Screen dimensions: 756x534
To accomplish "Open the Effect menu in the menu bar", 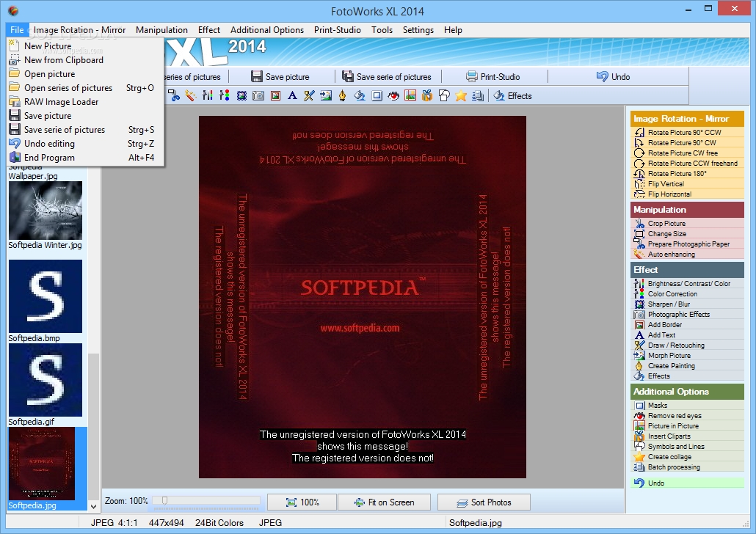I will click(x=208, y=30).
